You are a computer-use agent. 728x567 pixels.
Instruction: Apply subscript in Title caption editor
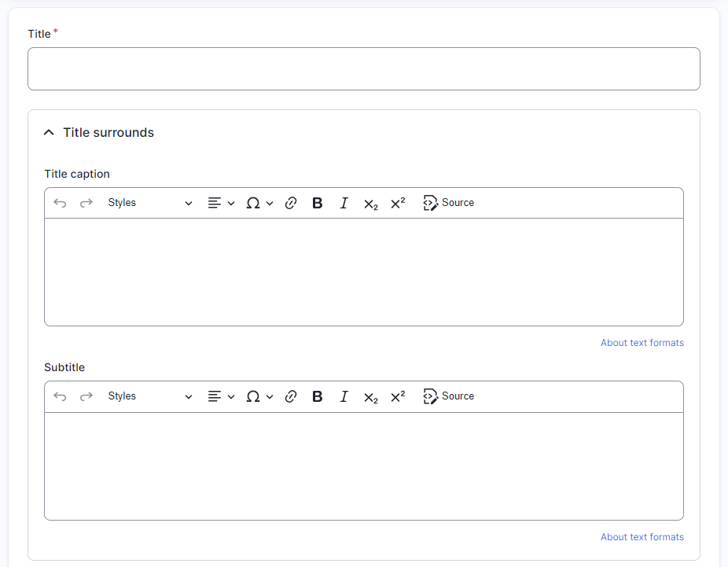(370, 203)
